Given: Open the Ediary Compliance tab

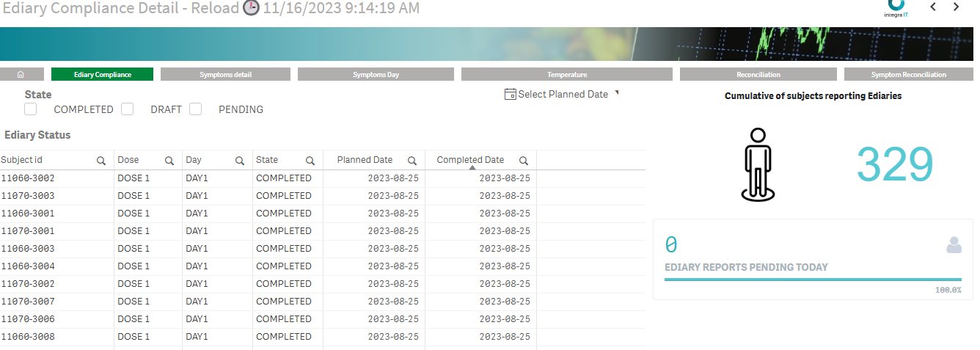Looking at the screenshot, I should [x=103, y=74].
